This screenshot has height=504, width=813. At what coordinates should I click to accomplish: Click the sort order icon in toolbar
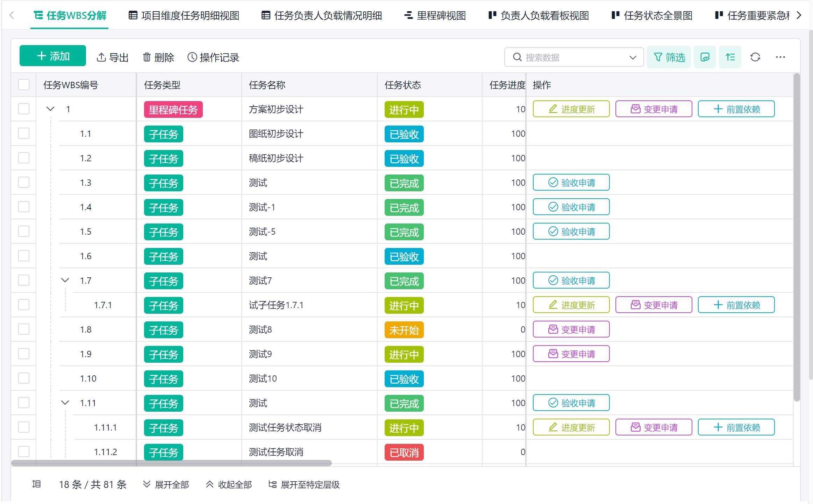click(730, 57)
